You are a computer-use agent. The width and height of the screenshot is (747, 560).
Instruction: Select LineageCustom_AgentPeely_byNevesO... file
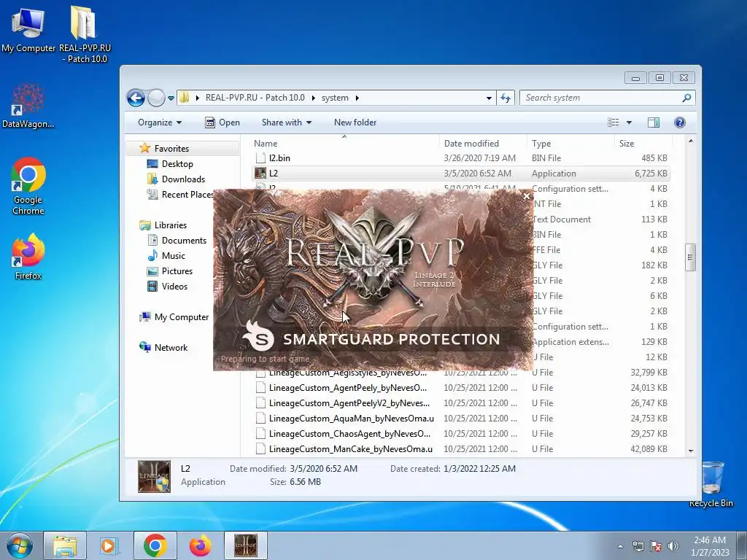point(461,388)
